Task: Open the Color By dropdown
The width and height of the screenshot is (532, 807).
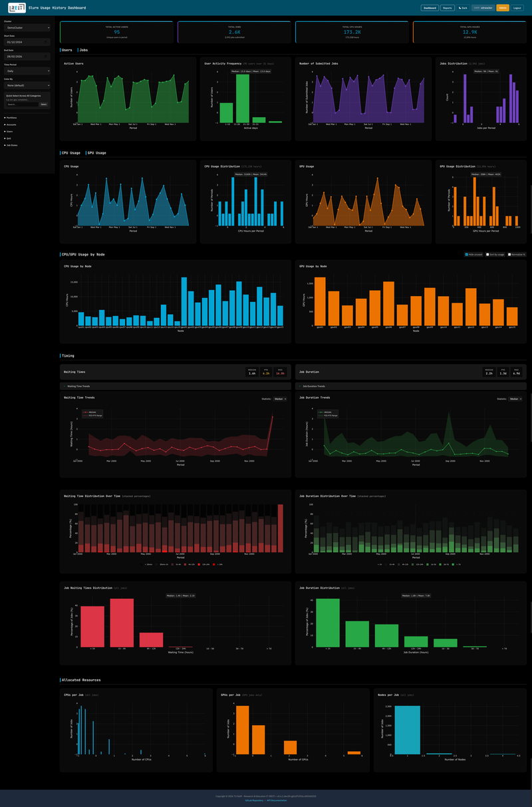Action: 27,85
